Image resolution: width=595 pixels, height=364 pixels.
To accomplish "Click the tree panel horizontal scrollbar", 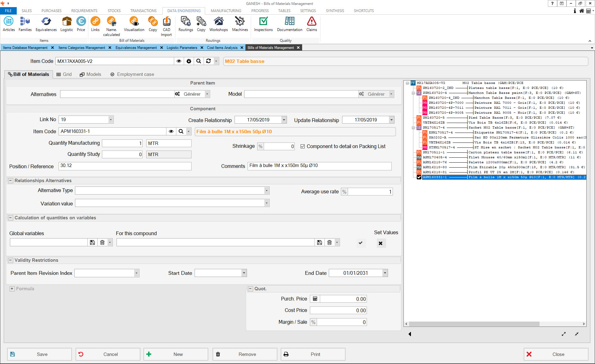I will 474,324.
